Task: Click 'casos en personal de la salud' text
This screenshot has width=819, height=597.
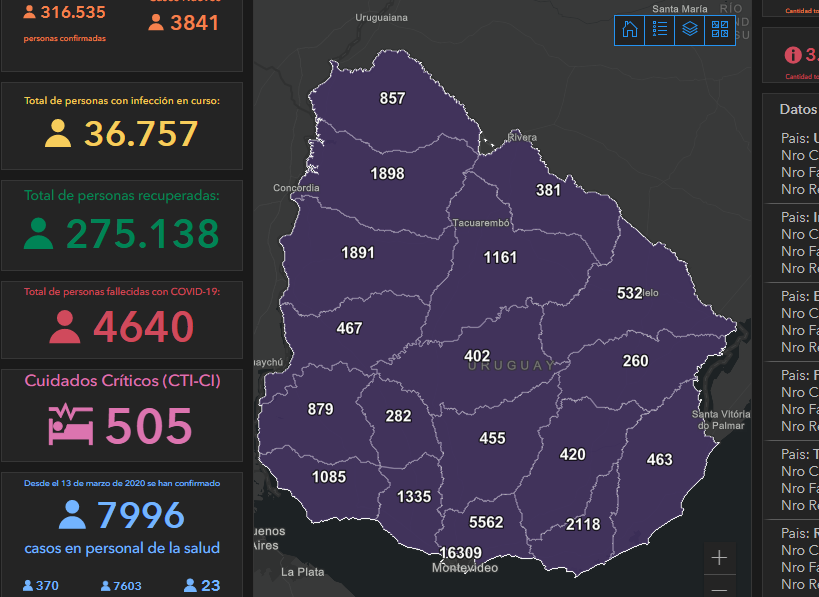Action: 122,548
